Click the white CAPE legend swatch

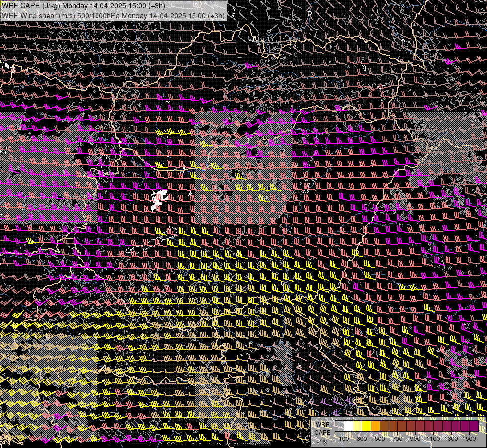[349, 426]
